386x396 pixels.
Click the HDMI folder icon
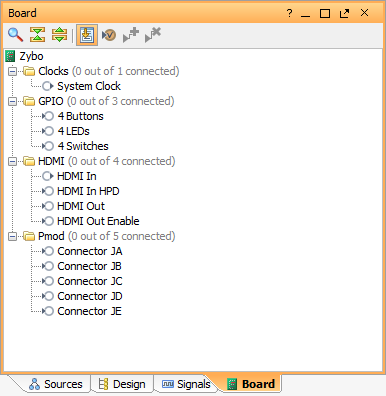coord(29,161)
